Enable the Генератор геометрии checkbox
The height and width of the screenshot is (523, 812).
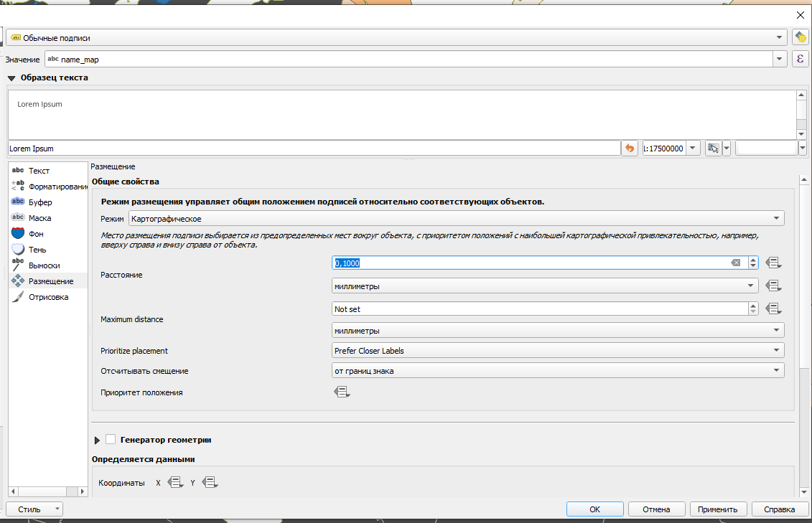[x=111, y=439]
